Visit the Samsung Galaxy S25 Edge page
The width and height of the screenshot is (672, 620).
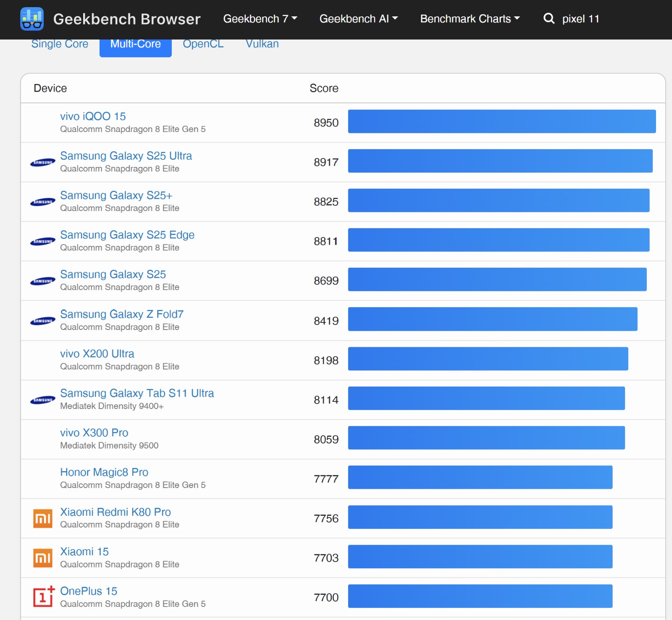(x=127, y=235)
